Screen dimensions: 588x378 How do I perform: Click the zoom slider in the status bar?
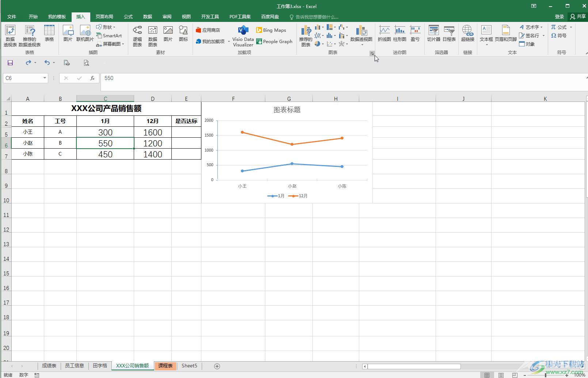[546, 375]
